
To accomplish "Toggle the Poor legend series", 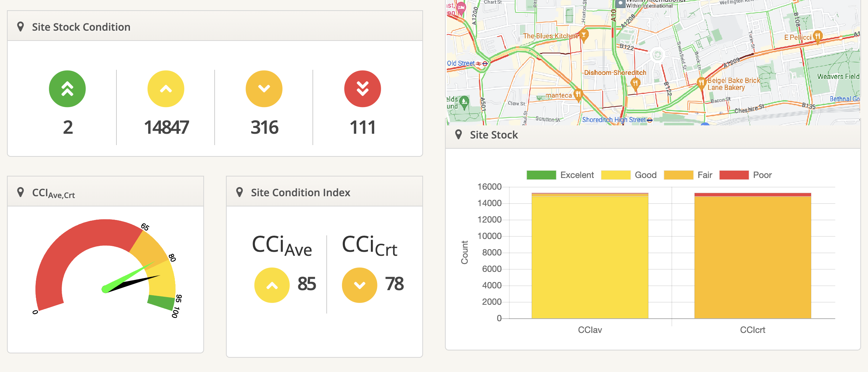I will point(745,175).
